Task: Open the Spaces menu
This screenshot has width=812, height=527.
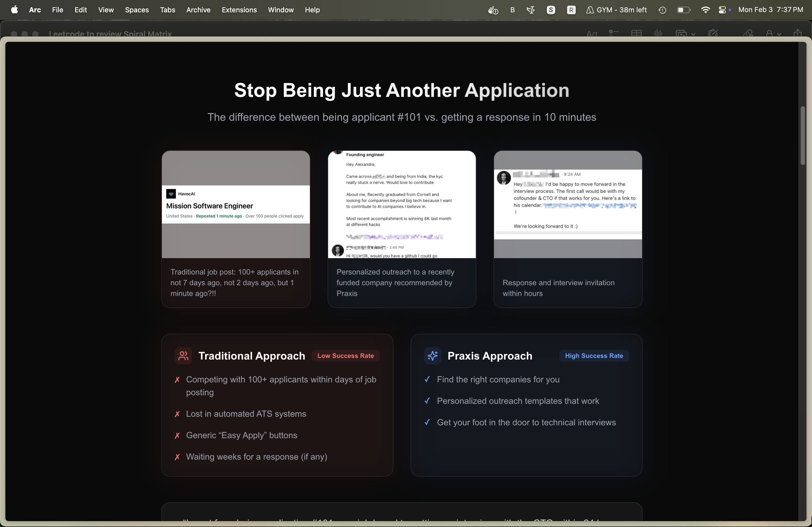Action: [137, 10]
